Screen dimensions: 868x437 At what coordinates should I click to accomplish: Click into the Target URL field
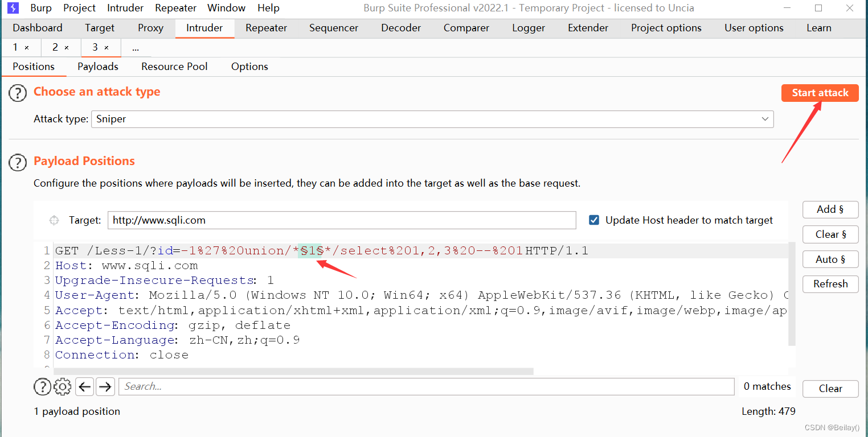click(x=342, y=220)
